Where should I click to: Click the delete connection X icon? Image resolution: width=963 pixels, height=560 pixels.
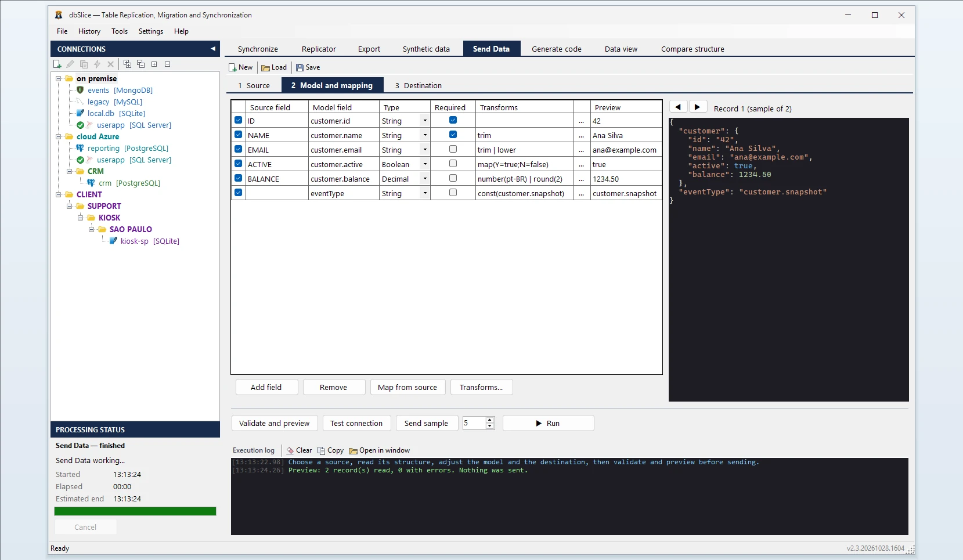pos(110,64)
